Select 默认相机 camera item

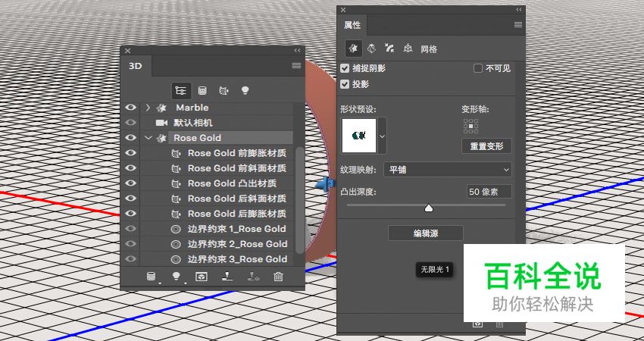point(193,123)
